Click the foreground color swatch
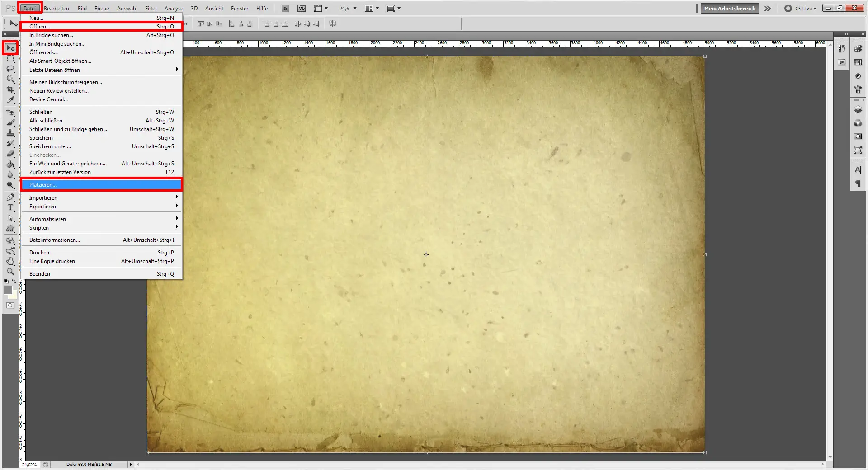Image resolution: width=868 pixels, height=470 pixels. tap(8, 290)
